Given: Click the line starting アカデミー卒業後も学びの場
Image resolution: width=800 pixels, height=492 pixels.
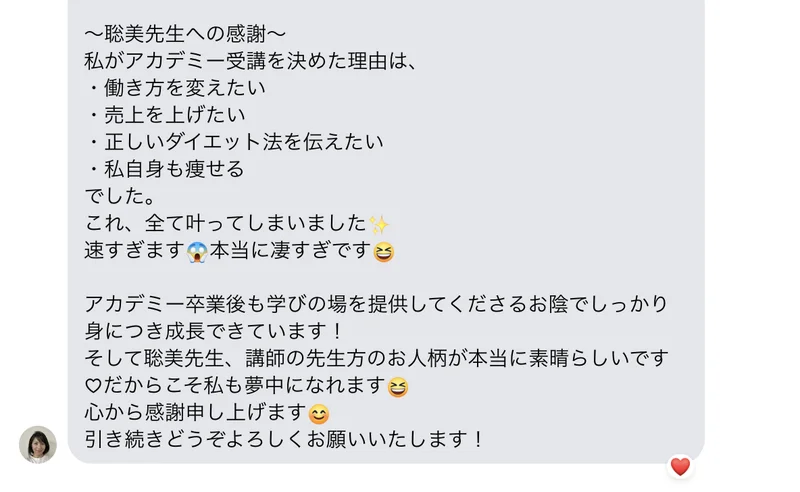Looking at the screenshot, I should 376,304.
